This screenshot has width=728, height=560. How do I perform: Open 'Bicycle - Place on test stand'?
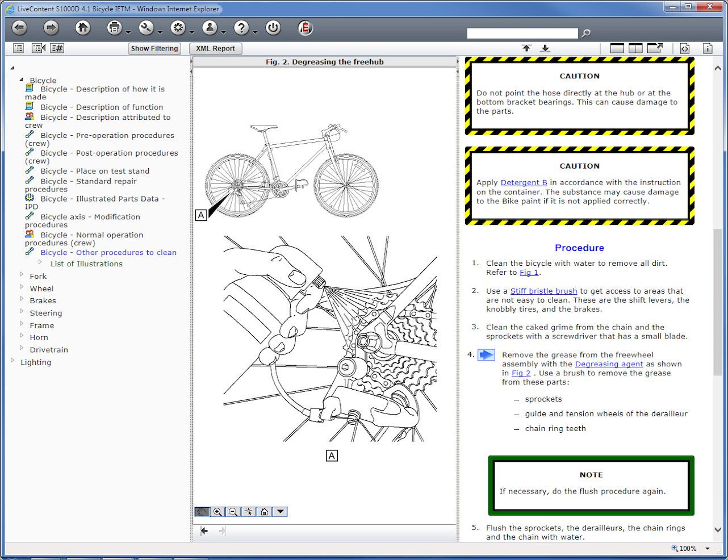point(95,171)
